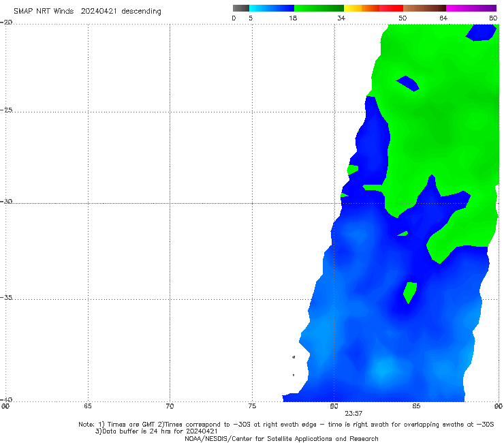
Task: Click the 'SMAP NRT Winds 20240421 descending' title
Action: tap(87, 12)
